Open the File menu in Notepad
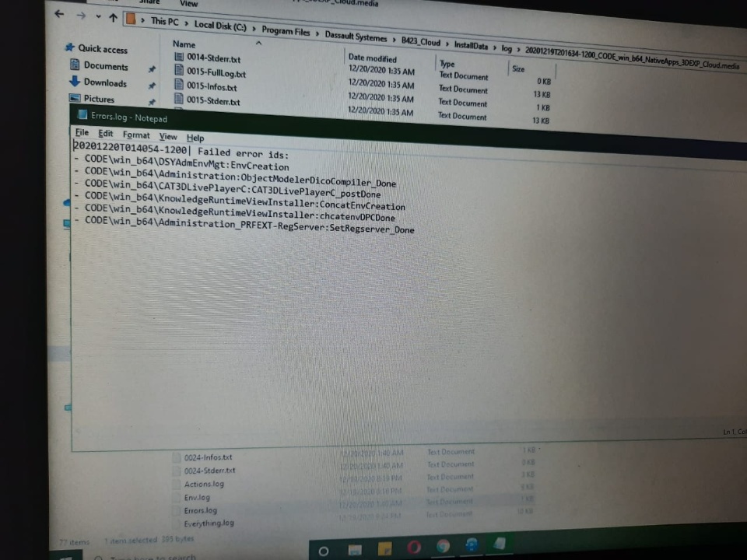 click(82, 132)
